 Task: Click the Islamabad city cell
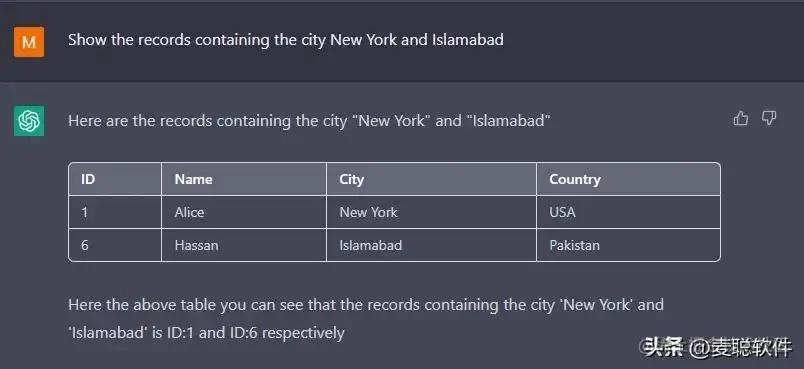click(x=431, y=245)
